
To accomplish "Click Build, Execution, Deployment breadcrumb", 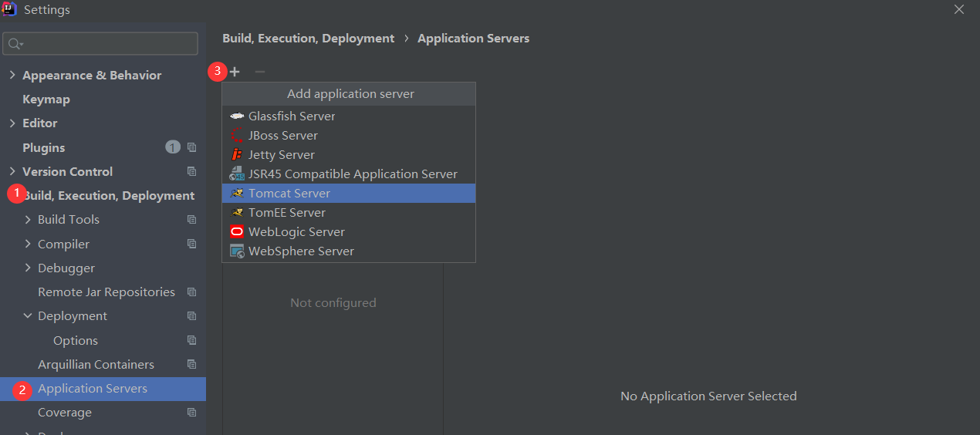I will point(308,39).
